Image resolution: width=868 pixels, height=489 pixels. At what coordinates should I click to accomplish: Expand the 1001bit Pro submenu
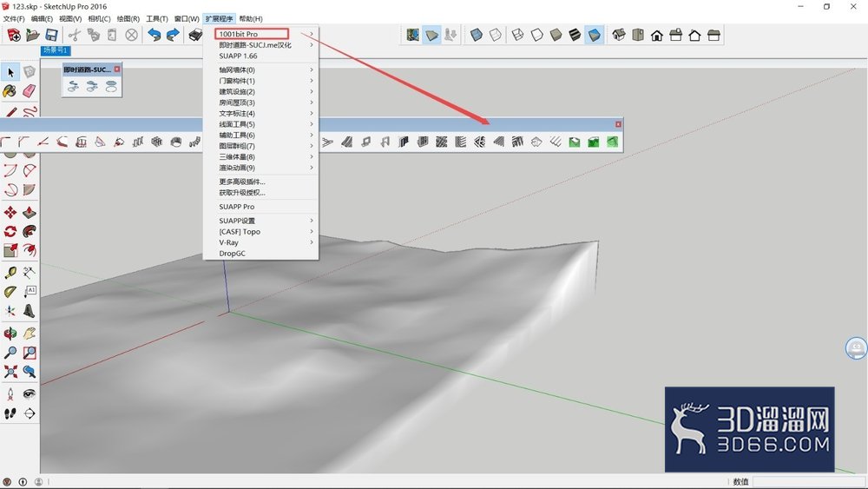[x=260, y=34]
